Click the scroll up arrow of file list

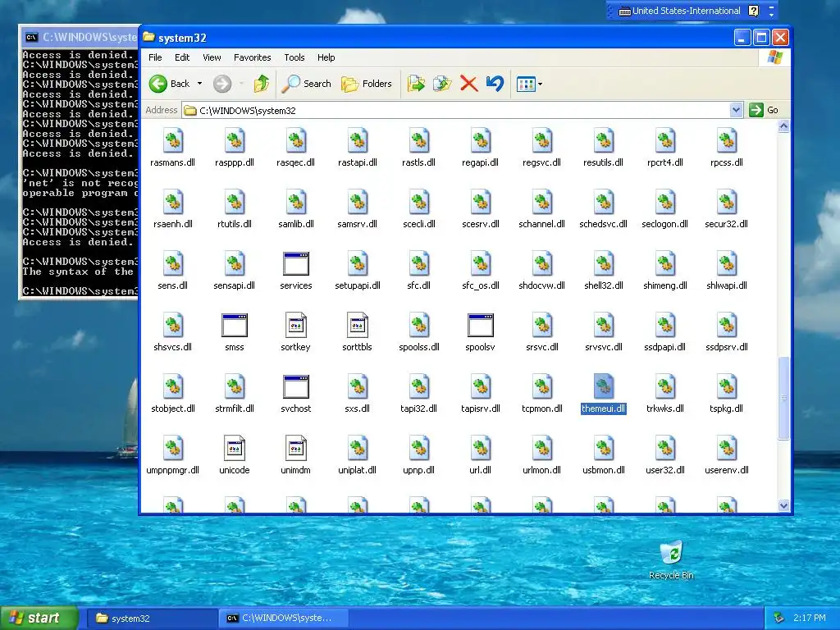click(x=783, y=126)
